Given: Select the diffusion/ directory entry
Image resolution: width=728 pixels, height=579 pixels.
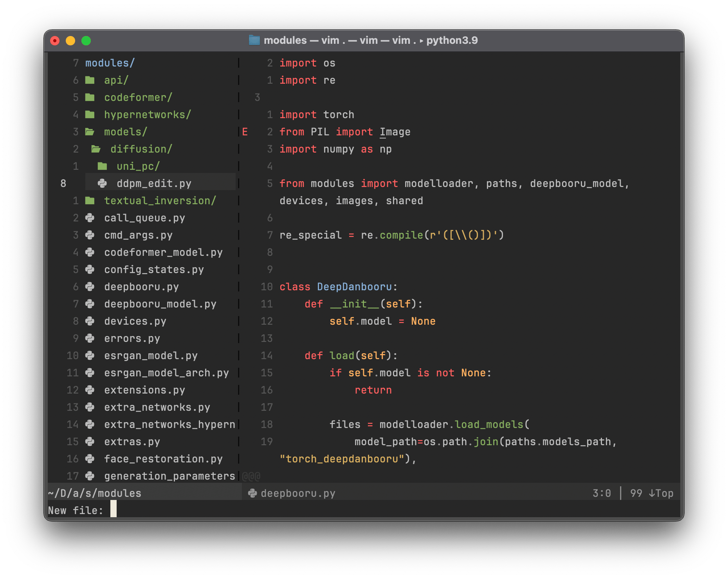Looking at the screenshot, I should click(x=141, y=149).
